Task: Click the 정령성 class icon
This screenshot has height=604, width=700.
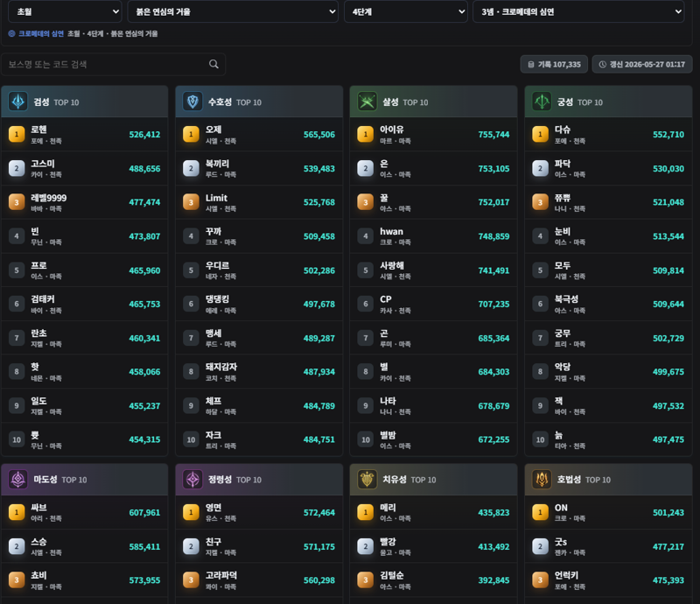Action: click(192, 480)
